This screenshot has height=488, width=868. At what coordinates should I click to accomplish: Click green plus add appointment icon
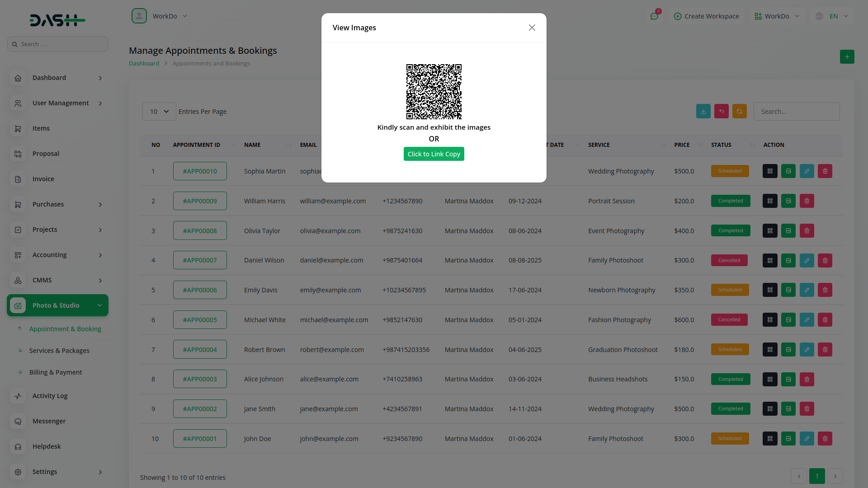coord(847,57)
